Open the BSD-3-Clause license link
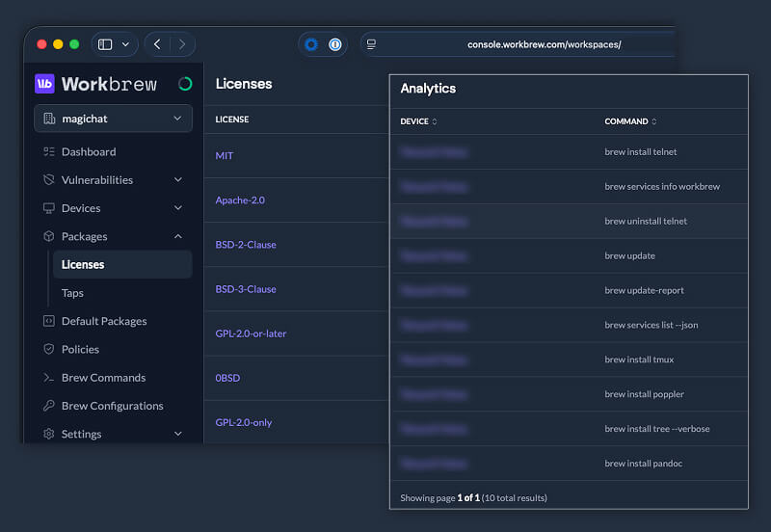The width and height of the screenshot is (771, 532). pyautogui.click(x=246, y=289)
